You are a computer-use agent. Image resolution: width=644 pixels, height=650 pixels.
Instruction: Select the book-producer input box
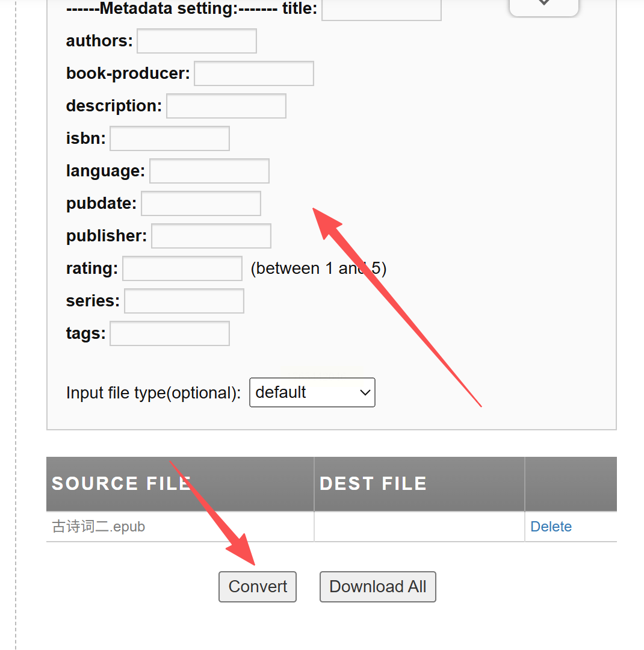click(x=253, y=73)
